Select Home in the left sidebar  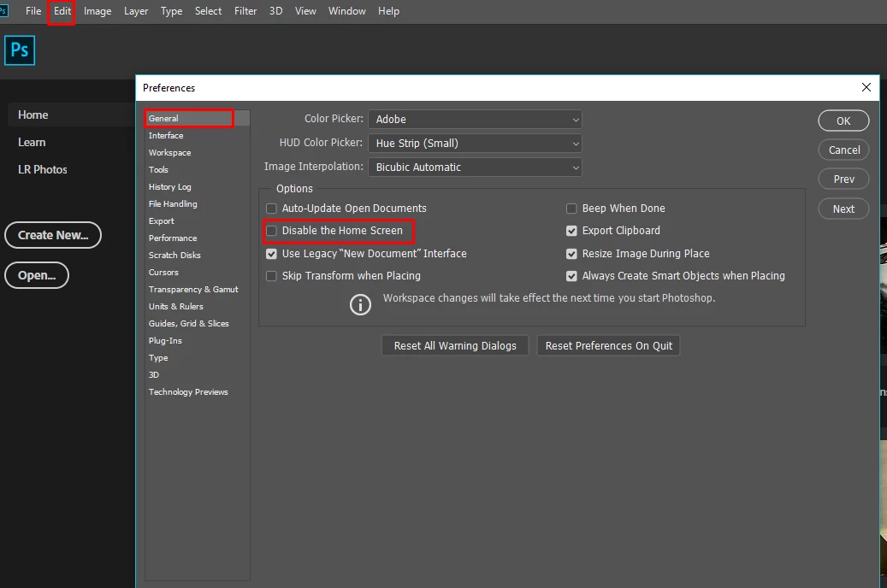coord(33,115)
